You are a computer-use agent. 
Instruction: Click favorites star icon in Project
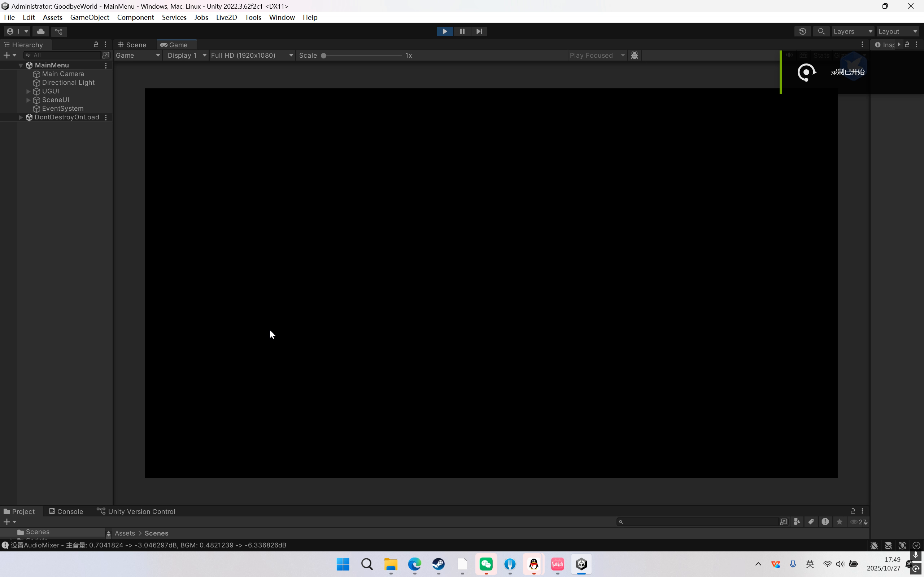coord(839,522)
